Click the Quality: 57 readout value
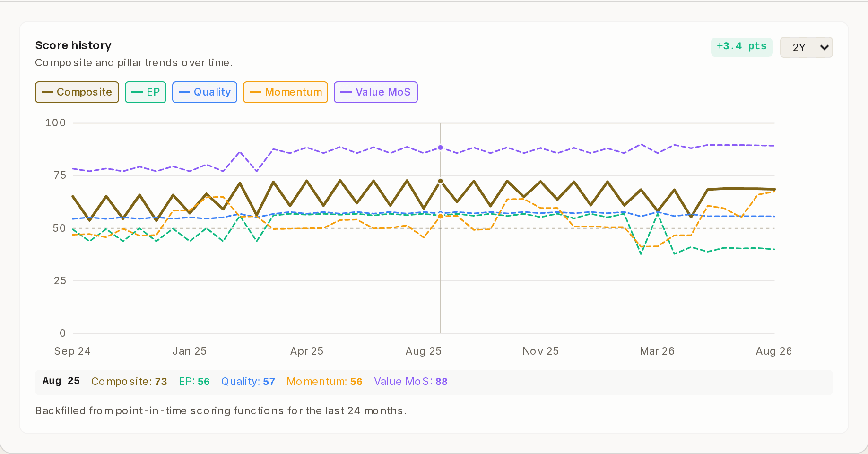This screenshot has width=868, height=454. (x=248, y=382)
